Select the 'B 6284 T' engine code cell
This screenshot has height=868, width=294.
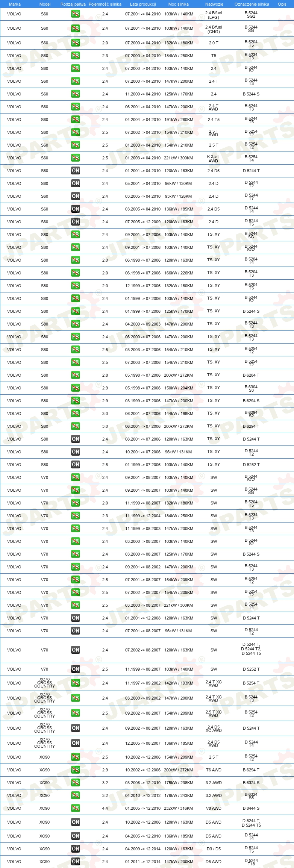[x=251, y=375]
